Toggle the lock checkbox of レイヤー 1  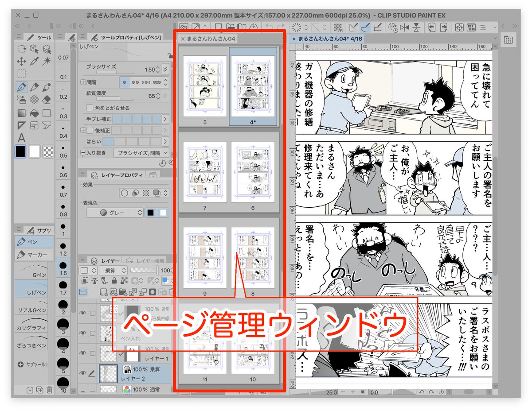(93, 352)
